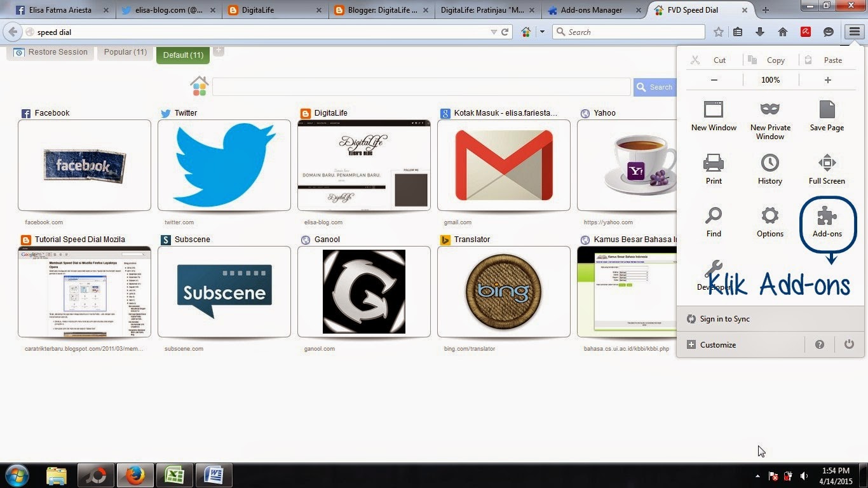Switch to the Popular (11) tab
Viewport: 868px width, 488px height.
(x=125, y=52)
